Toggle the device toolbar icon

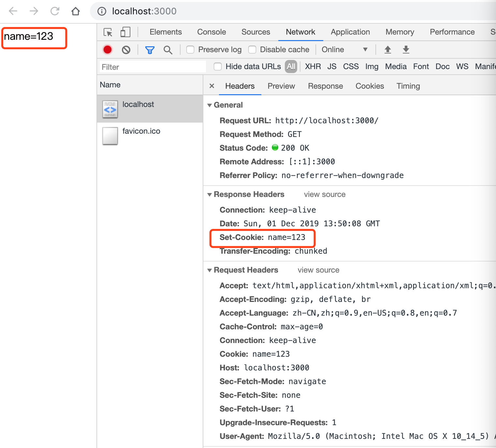click(125, 32)
